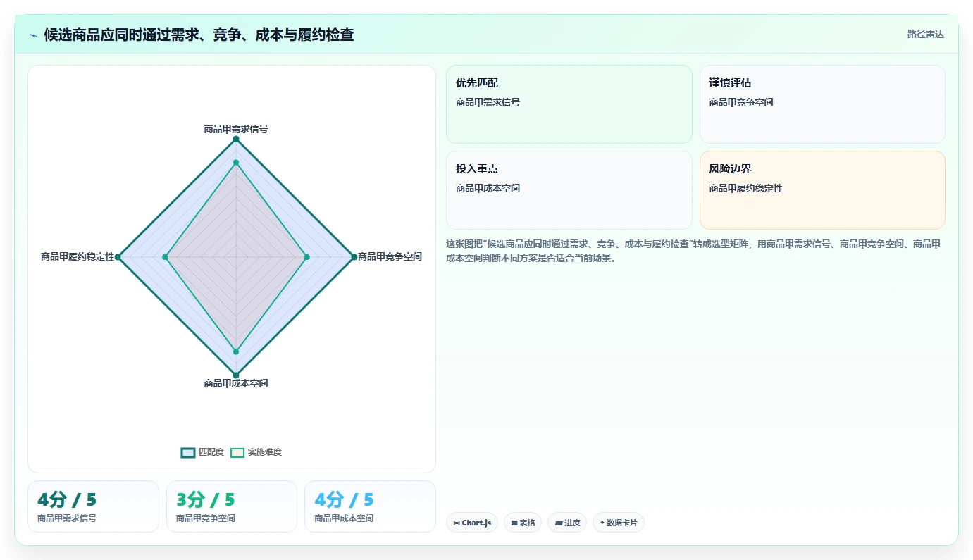Click the outer data point at 商品甲履约稳定性

tap(118, 257)
